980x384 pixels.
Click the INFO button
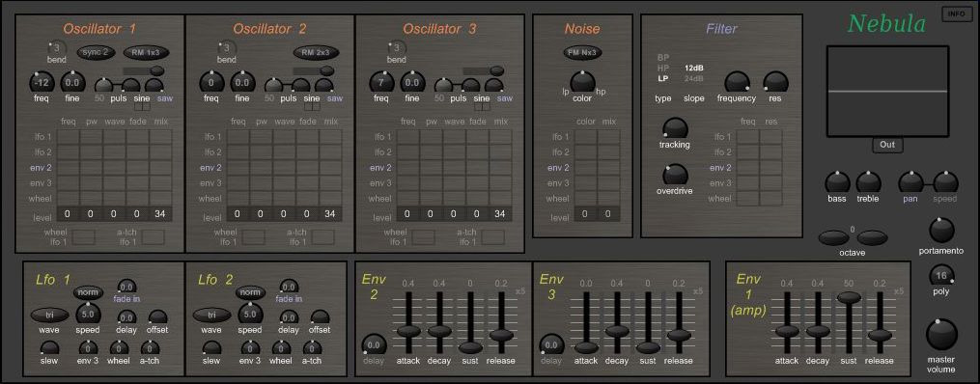pyautogui.click(x=956, y=14)
